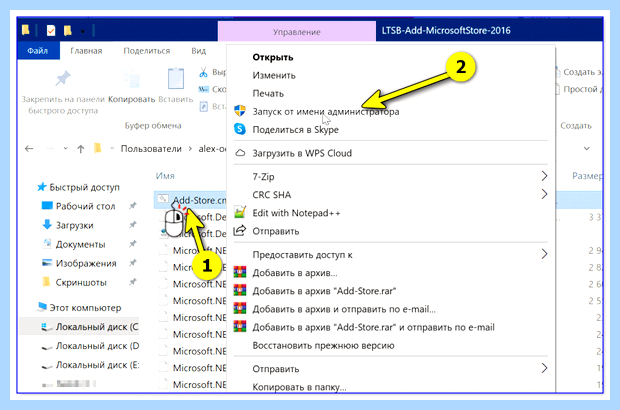Choose Поделиться в Skype
This screenshot has width=620, height=410.
(x=295, y=130)
